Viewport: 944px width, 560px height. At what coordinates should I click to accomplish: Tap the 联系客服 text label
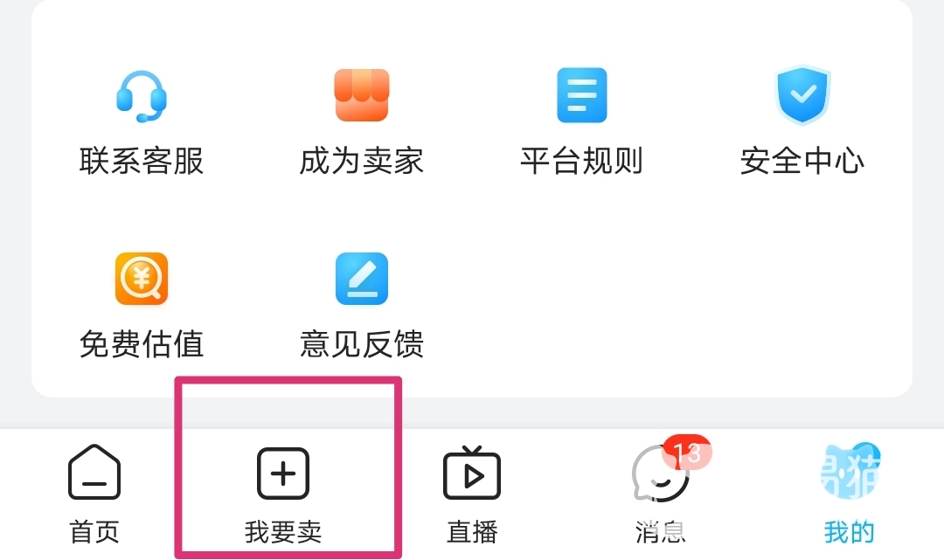142,161
